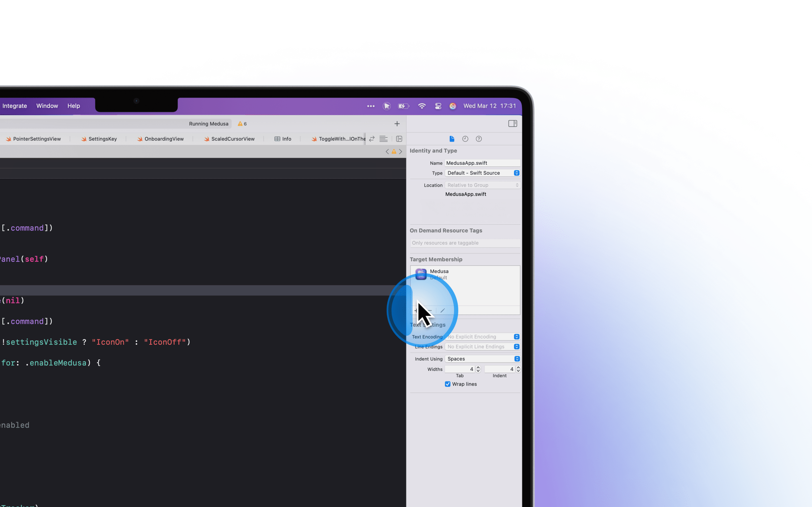Viewport: 812px width, 507px height.
Task: Jump to the next issue arrow
Action: coord(401,152)
